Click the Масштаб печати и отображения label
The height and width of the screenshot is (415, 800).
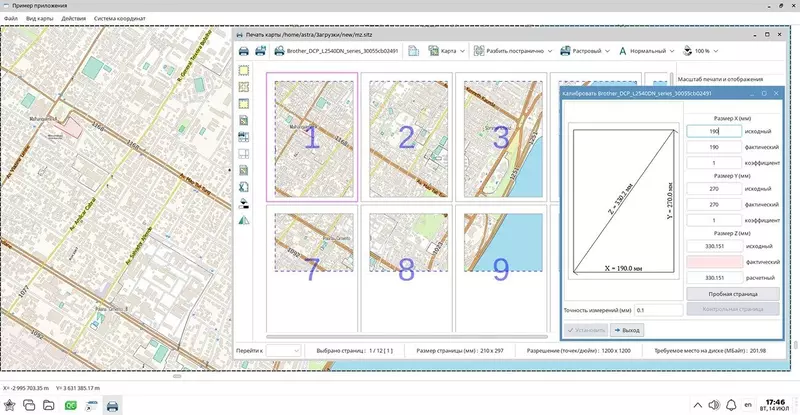720,79
